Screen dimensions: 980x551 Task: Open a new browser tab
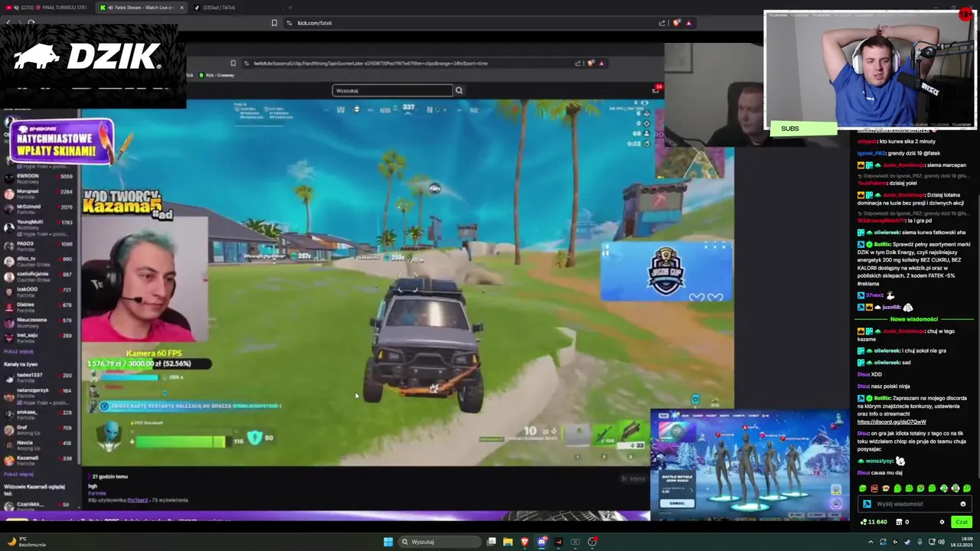point(290,8)
